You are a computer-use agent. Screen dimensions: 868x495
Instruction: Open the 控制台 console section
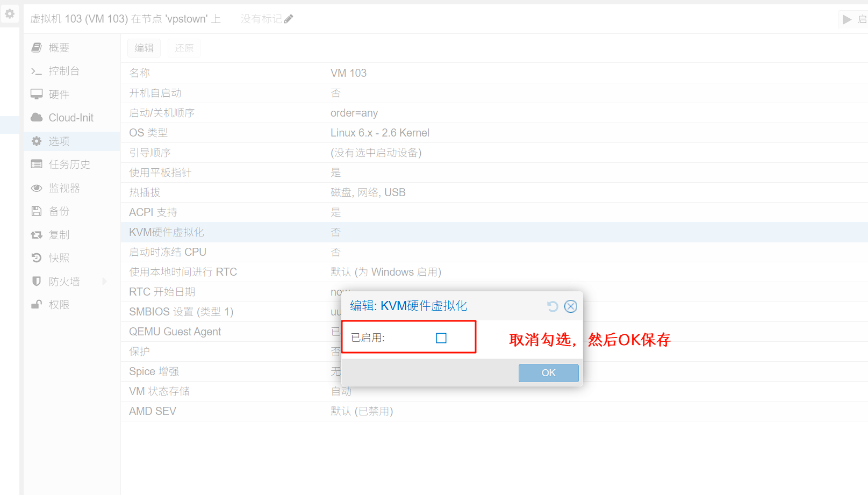tap(63, 71)
